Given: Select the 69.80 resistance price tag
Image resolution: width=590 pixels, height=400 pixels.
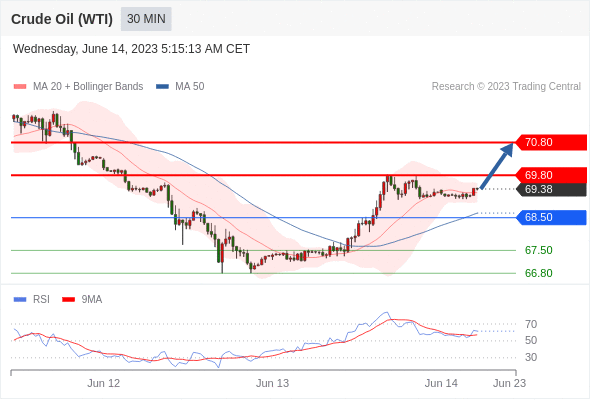Looking at the screenshot, I should (550, 175).
